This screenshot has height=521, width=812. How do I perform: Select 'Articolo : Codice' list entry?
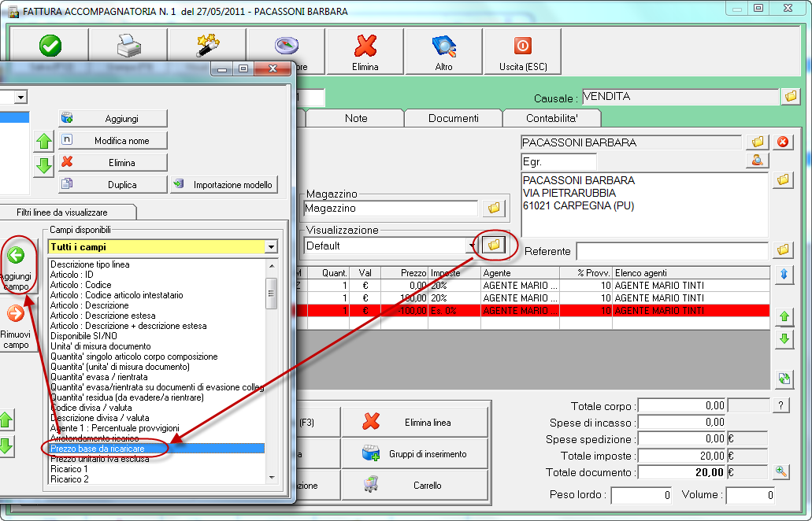click(x=81, y=285)
